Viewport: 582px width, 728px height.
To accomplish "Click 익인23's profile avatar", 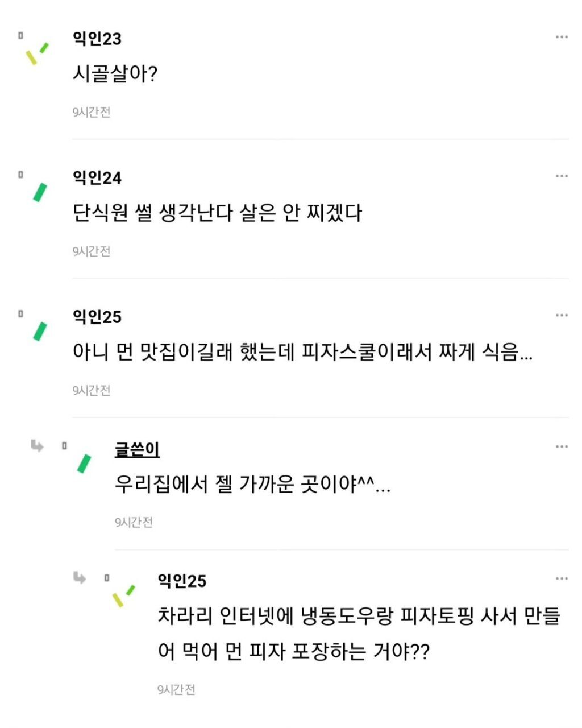I will (x=37, y=53).
